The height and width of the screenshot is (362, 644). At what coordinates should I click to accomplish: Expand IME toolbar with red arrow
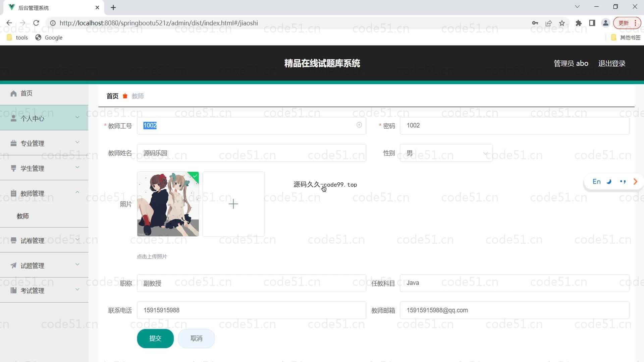click(x=635, y=182)
